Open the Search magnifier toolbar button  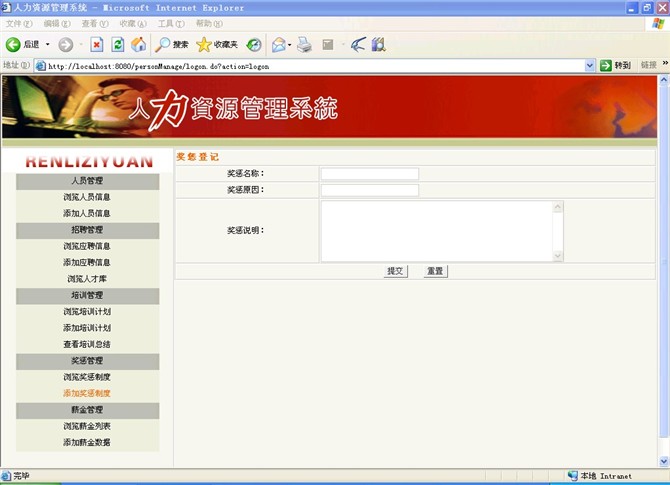tap(171, 44)
